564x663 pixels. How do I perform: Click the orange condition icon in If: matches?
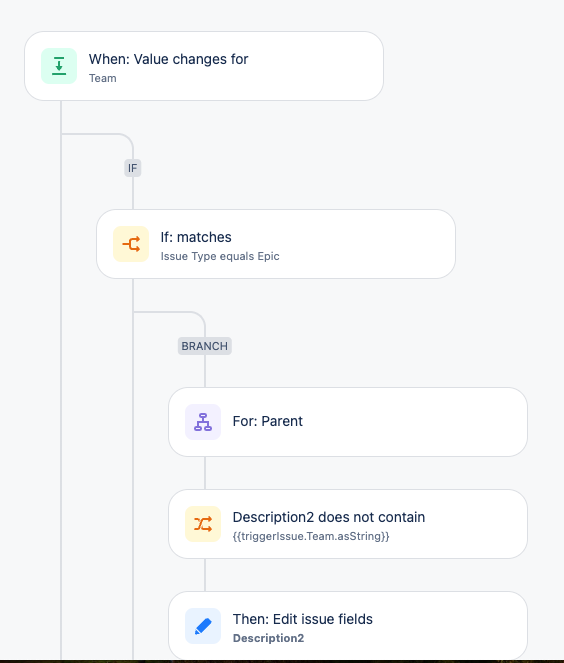click(x=131, y=244)
